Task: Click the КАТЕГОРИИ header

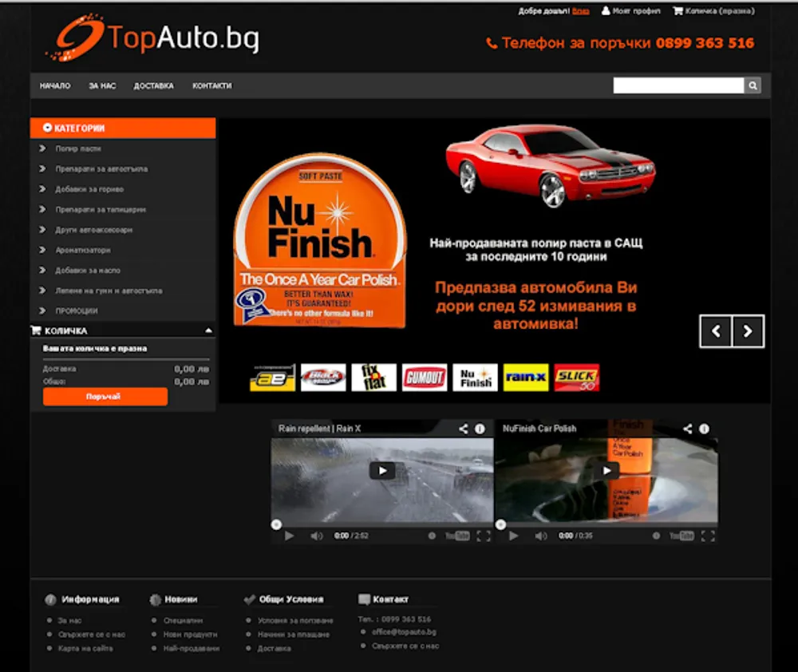Action: coord(123,128)
